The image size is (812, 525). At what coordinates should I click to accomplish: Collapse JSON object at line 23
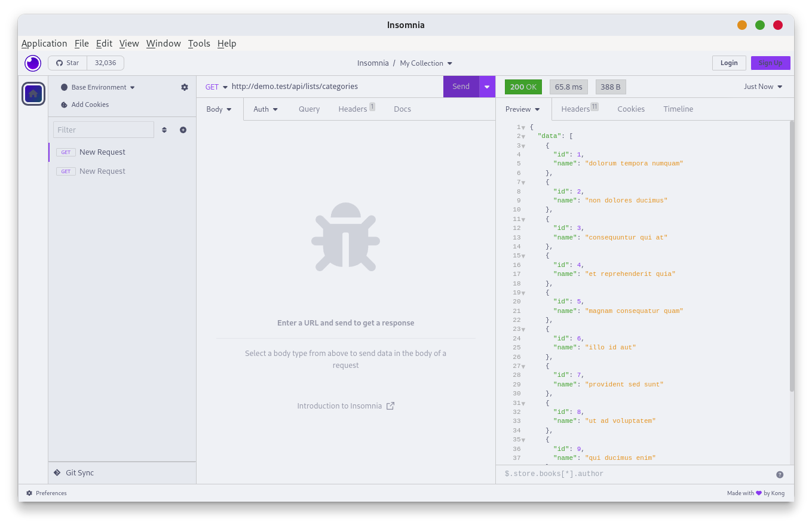(523, 330)
